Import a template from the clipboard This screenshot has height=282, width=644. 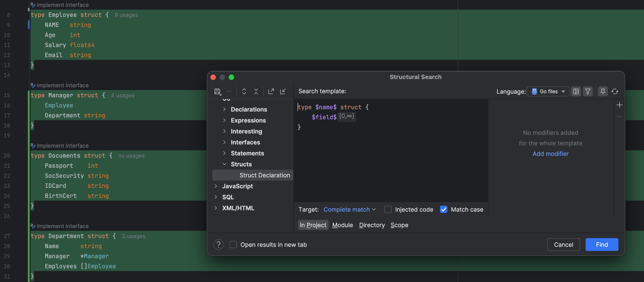pyautogui.click(x=283, y=91)
